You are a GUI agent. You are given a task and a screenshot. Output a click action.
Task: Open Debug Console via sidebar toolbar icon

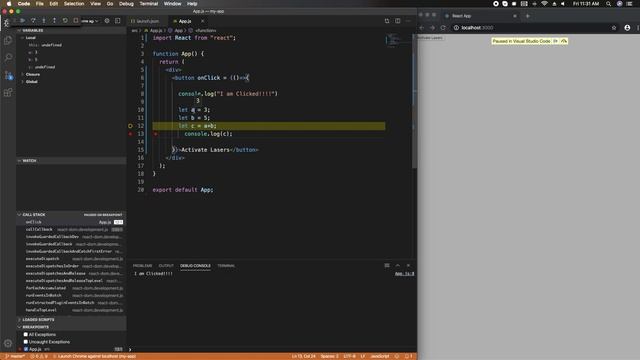(x=118, y=21)
